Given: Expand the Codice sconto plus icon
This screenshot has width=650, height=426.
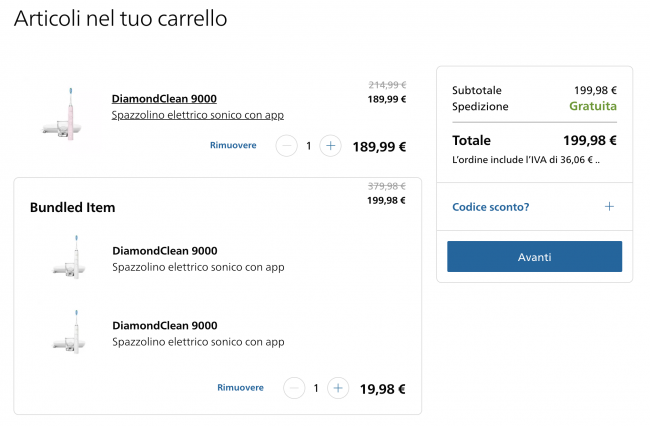Looking at the screenshot, I should [x=609, y=206].
